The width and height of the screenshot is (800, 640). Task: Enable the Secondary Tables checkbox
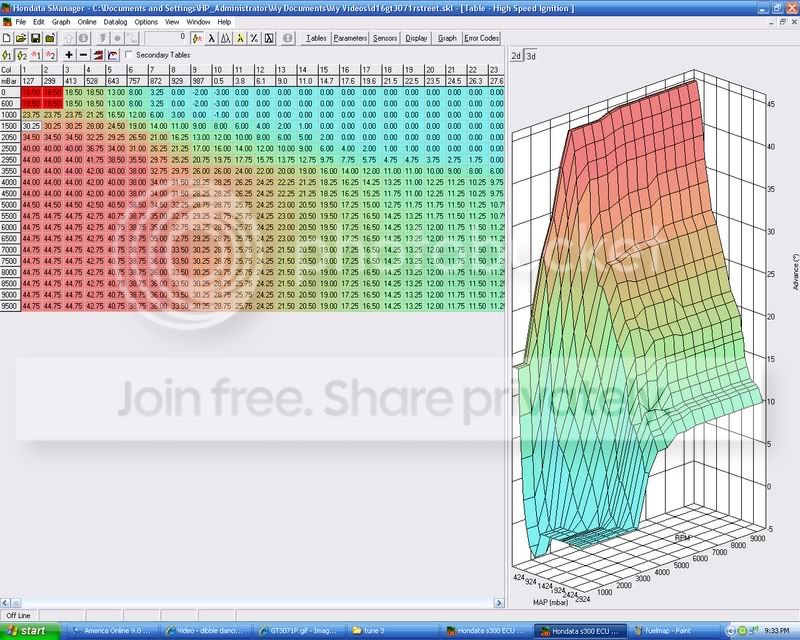pos(129,55)
